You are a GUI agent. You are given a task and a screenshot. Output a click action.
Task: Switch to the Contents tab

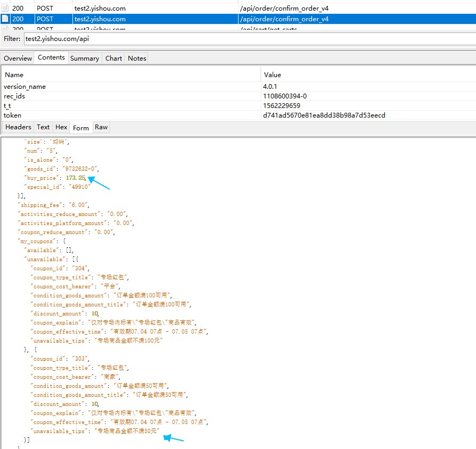coord(51,57)
